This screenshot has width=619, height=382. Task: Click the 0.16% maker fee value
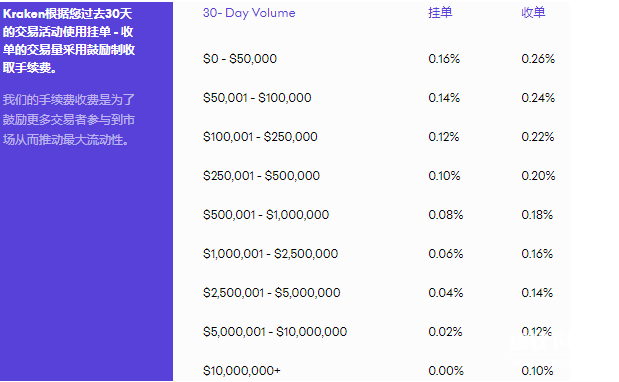pyautogui.click(x=444, y=59)
